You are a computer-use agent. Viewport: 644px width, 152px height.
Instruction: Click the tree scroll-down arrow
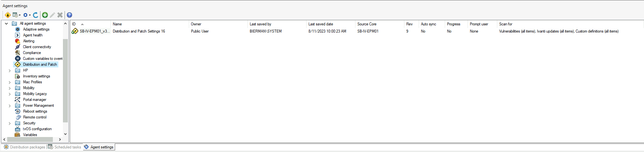click(x=65, y=134)
